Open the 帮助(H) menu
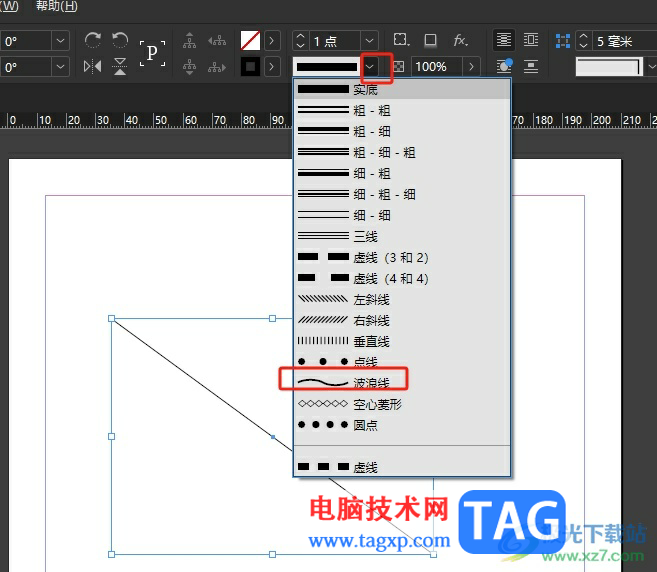Screen dimensions: 657x572 [57, 6]
